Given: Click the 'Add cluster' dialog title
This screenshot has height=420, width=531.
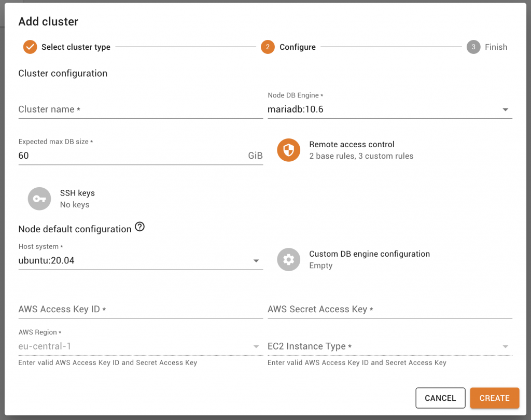Looking at the screenshot, I should pos(48,22).
